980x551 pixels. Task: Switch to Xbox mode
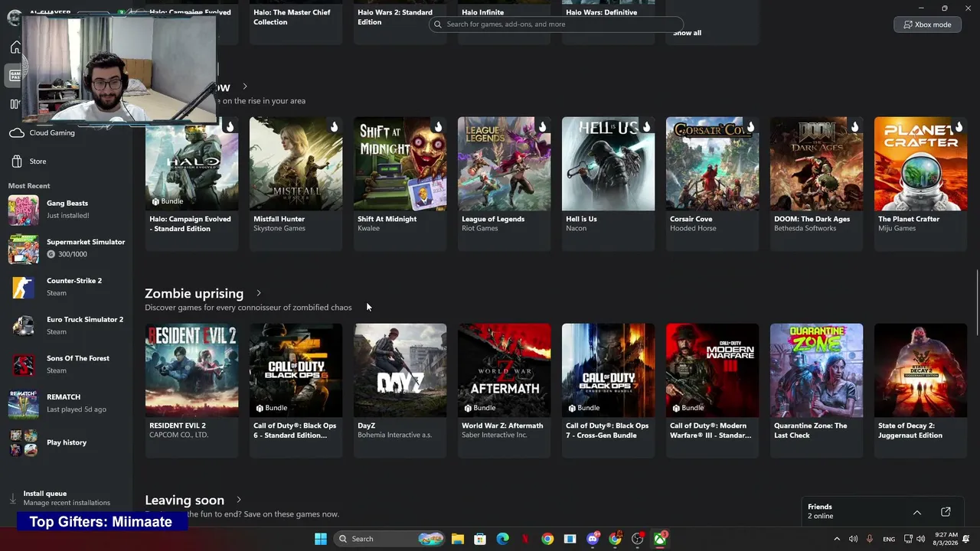pos(927,24)
